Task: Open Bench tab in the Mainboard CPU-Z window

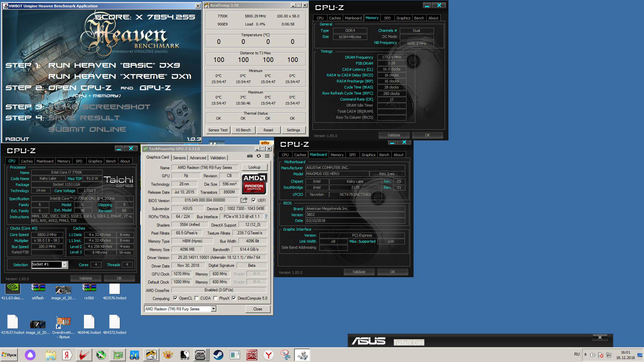Action: coord(384,155)
